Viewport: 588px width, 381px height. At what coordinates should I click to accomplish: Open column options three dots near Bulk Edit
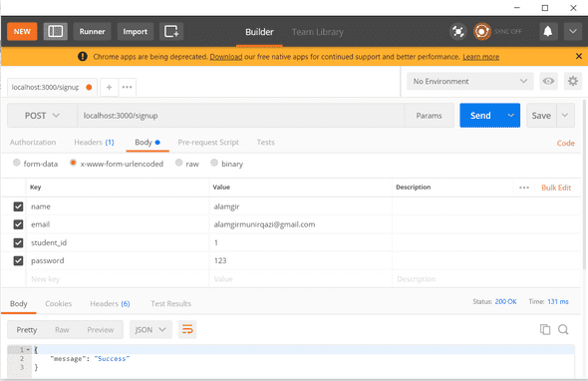(x=524, y=188)
